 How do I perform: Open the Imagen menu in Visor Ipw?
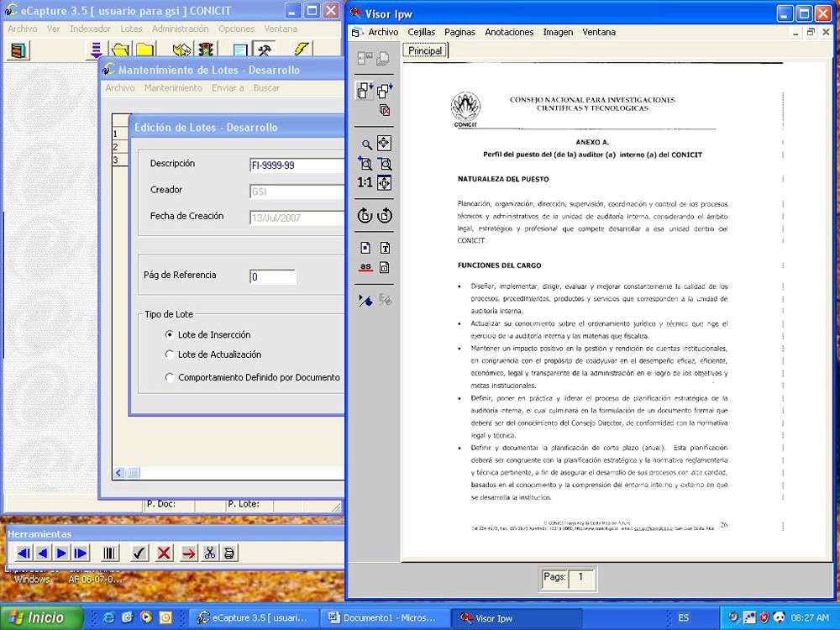coord(558,32)
